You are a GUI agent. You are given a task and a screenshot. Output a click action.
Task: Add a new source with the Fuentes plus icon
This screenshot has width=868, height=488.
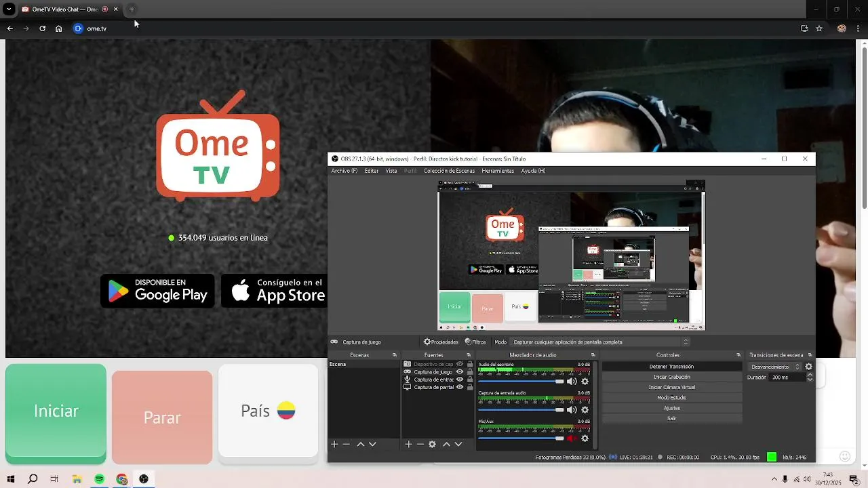(x=408, y=444)
